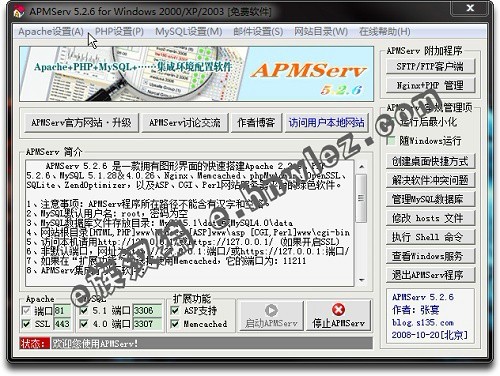Visit APMServ官方网站·升级
Viewport: 500px width, 376px height.
pos(81,123)
